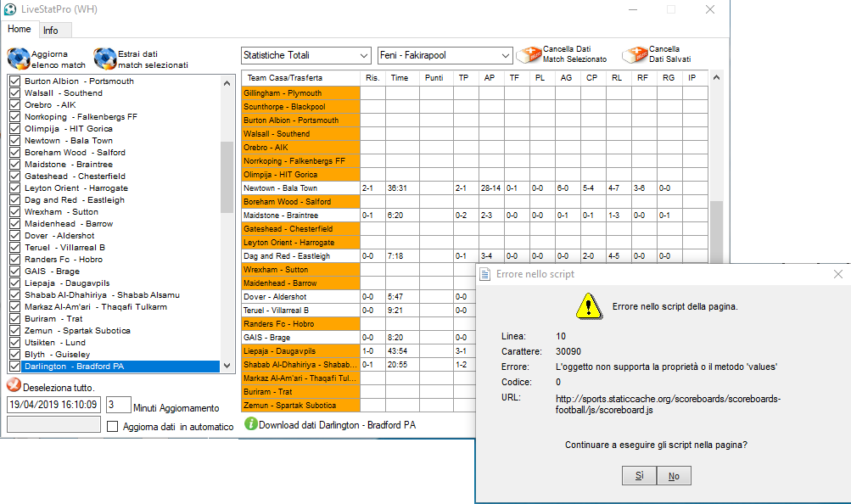
Task: Open the Statistiche Totali dropdown
Action: (x=305, y=55)
